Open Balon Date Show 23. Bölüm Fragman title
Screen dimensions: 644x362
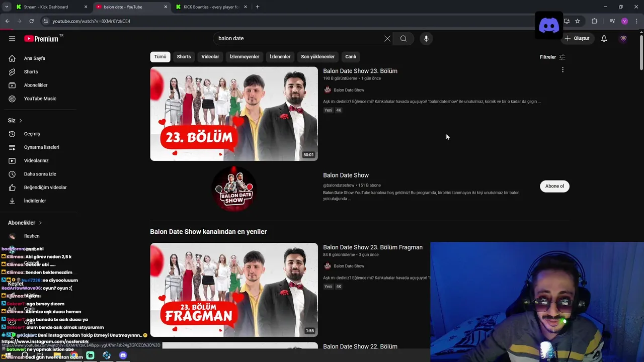373,247
